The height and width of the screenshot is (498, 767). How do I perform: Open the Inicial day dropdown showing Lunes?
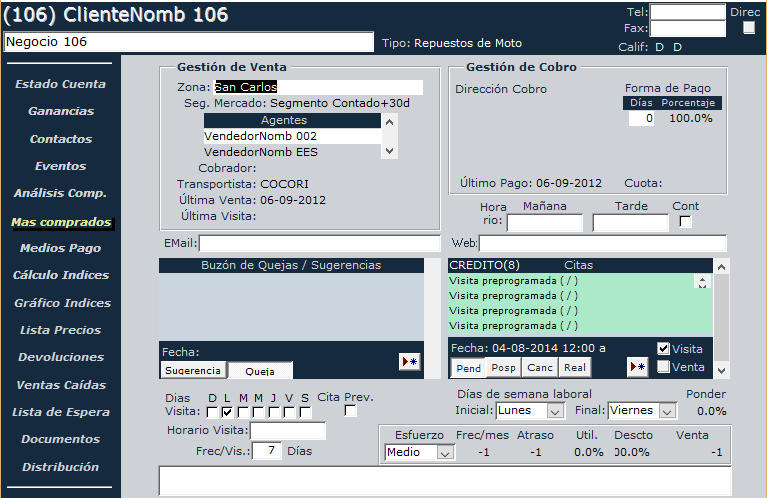[x=556, y=411]
